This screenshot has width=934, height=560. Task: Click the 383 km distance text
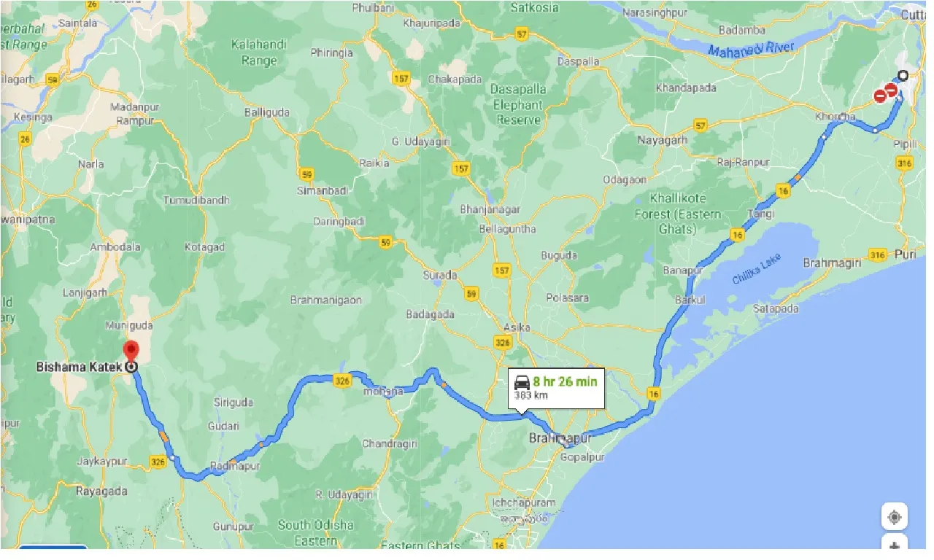point(530,395)
